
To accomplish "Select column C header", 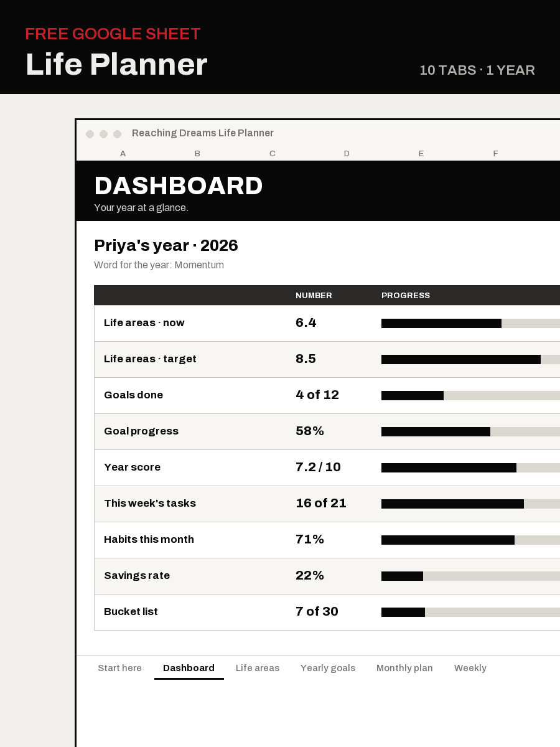I will click(x=272, y=154).
